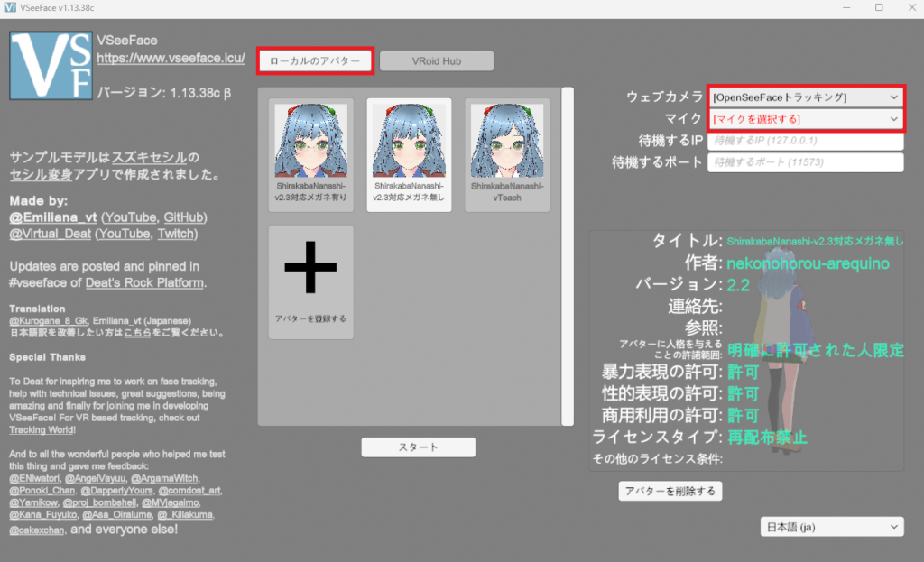Image resolution: width=924 pixels, height=562 pixels.
Task: Open the @Asa_Oiralume link
Action: tap(116, 515)
